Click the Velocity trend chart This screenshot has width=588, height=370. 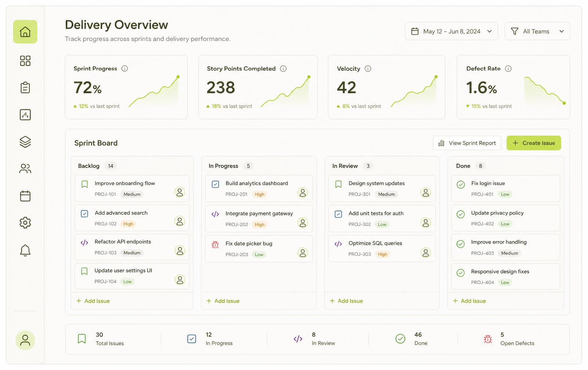(414, 92)
